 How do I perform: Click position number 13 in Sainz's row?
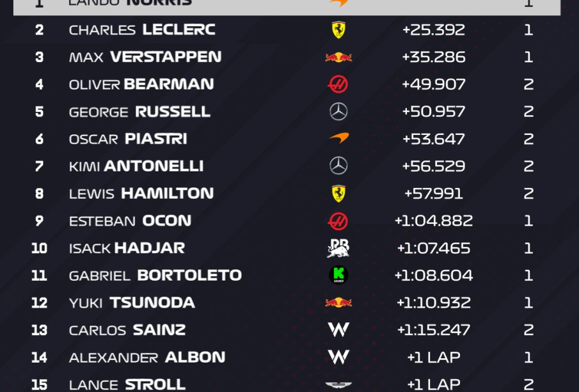tap(40, 330)
